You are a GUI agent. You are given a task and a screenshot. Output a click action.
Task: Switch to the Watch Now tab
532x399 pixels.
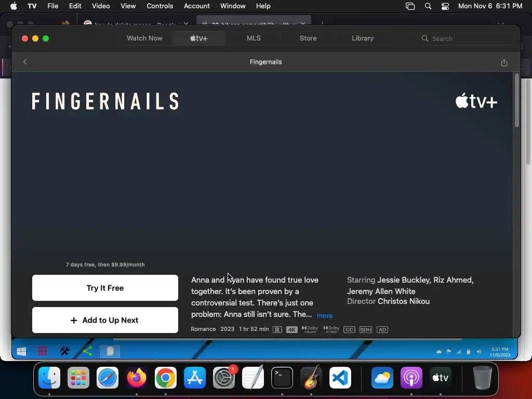coord(144,38)
